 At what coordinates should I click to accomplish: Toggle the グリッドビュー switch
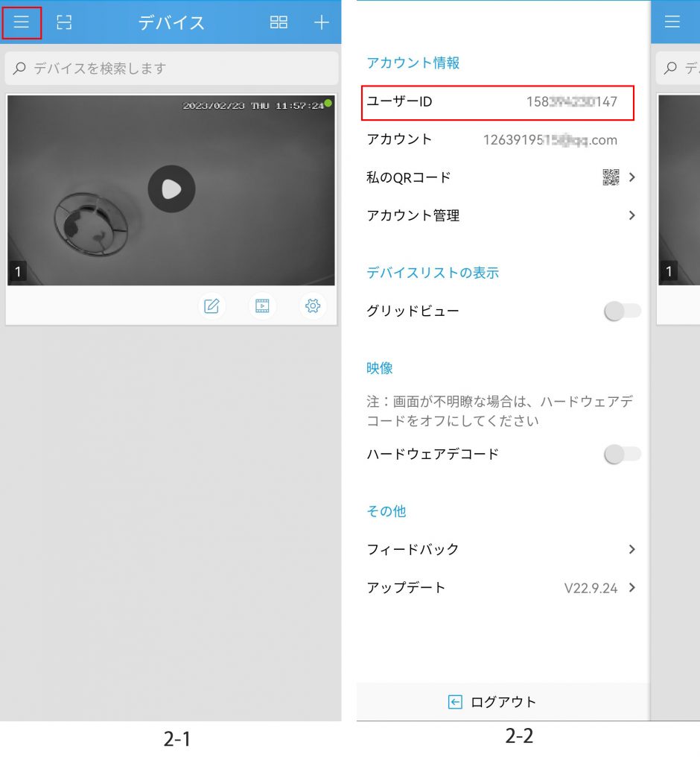[623, 311]
